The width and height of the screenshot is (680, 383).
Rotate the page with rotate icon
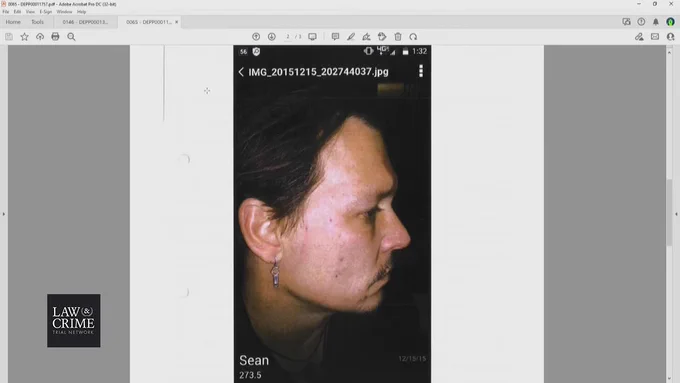click(413, 37)
